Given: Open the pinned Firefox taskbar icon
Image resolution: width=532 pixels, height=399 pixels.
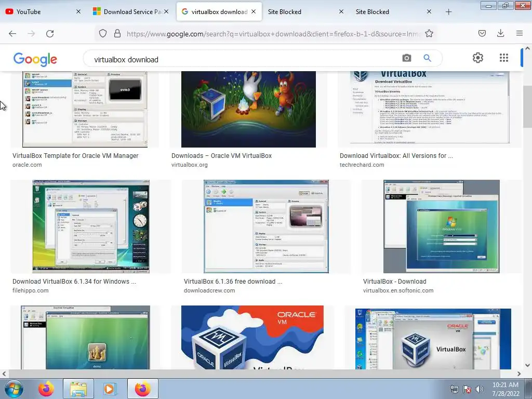Looking at the screenshot, I should click(x=46, y=389).
